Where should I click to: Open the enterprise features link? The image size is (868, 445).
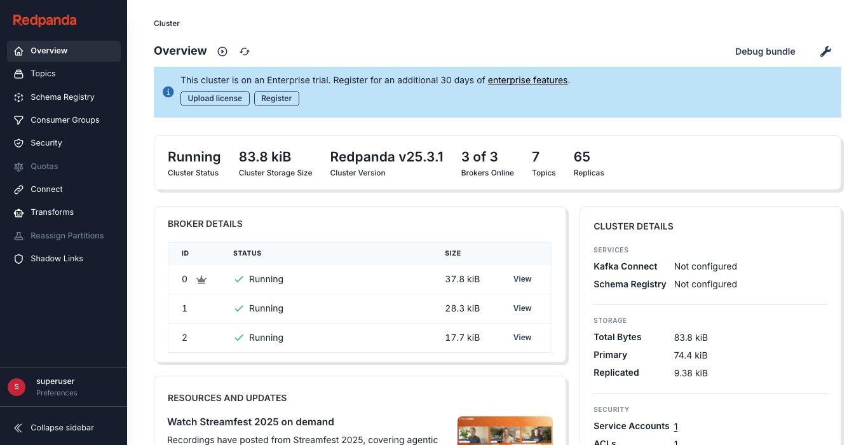point(527,80)
